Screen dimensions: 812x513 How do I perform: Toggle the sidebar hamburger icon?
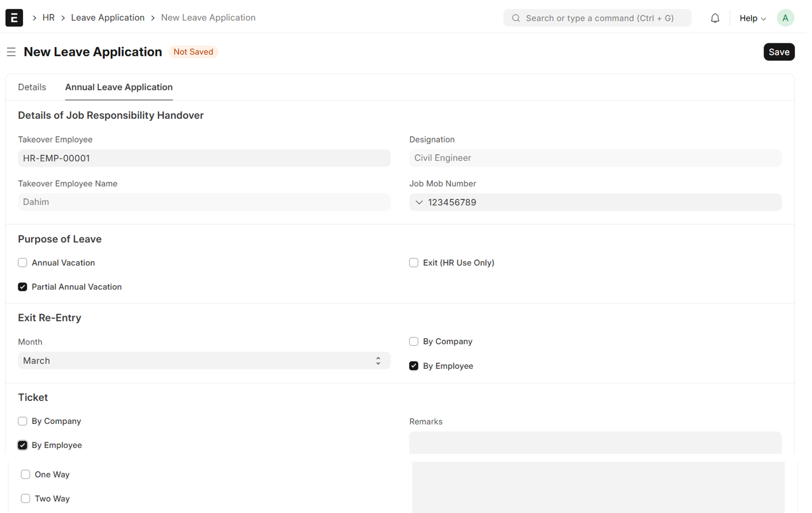click(x=11, y=52)
